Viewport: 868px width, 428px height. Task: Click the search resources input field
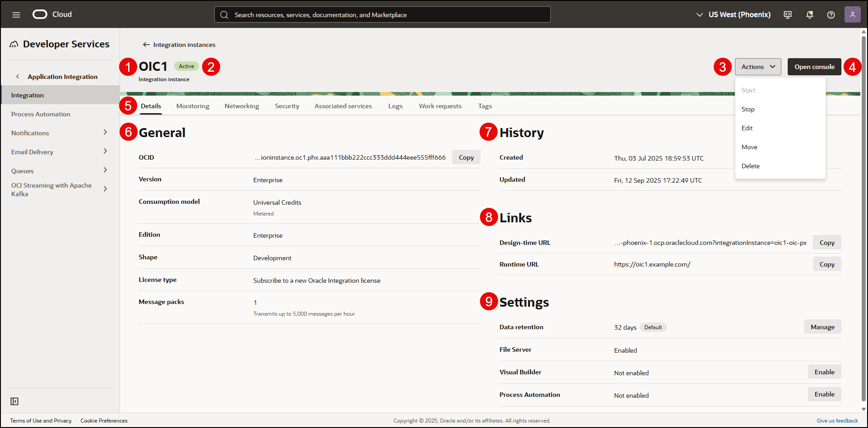pyautogui.click(x=382, y=14)
